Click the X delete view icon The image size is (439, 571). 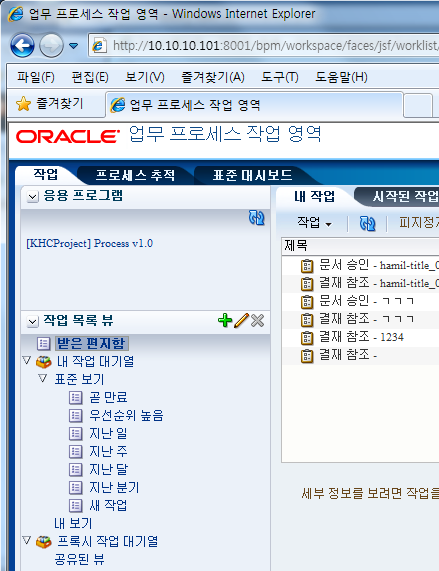pyautogui.click(x=257, y=320)
